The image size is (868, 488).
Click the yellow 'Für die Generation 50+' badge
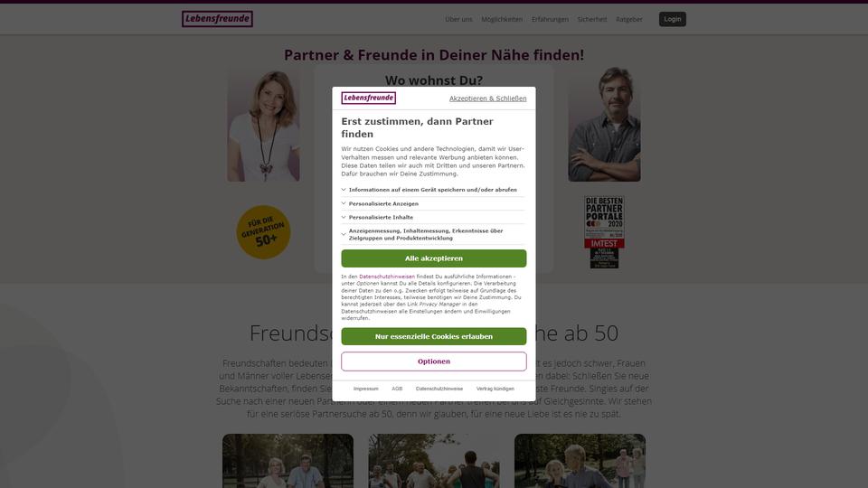point(263,232)
